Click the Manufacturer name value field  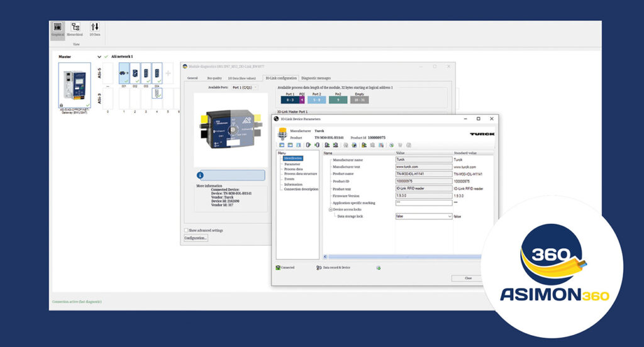coord(423,159)
